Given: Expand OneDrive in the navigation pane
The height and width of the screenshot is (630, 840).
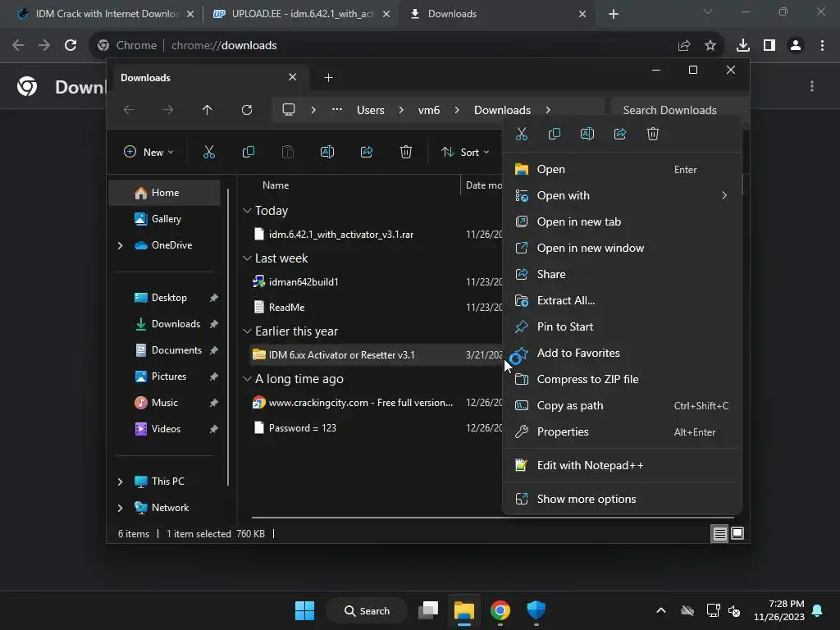Looking at the screenshot, I should coord(120,245).
